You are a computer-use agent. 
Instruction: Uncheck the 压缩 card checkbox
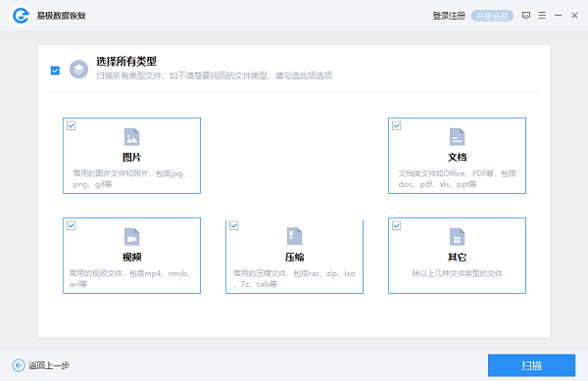234,225
